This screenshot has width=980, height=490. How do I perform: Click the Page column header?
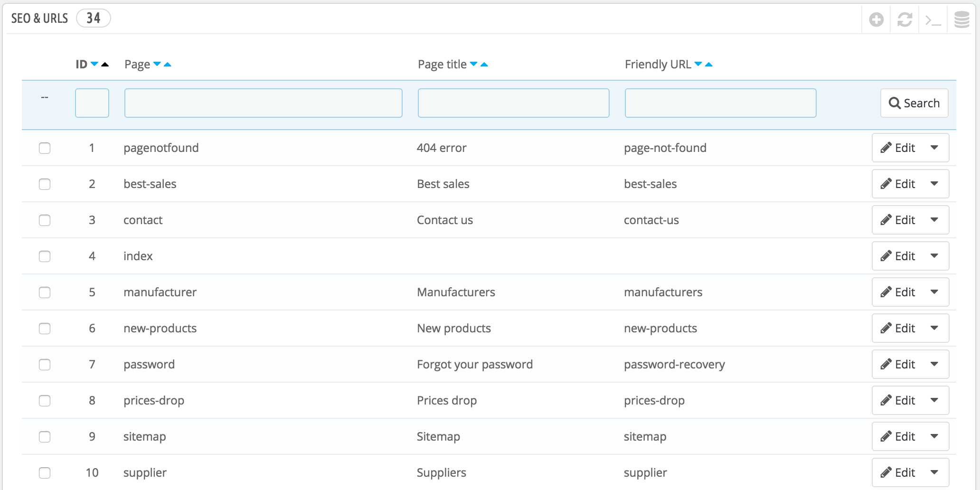coord(137,65)
